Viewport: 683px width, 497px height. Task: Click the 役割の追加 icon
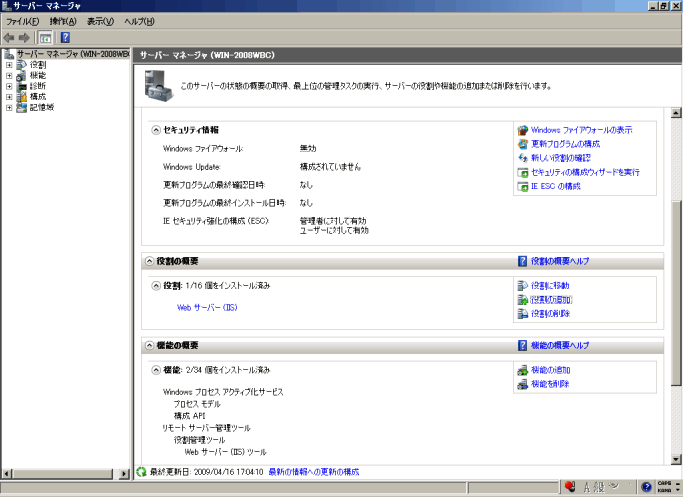click(523, 300)
